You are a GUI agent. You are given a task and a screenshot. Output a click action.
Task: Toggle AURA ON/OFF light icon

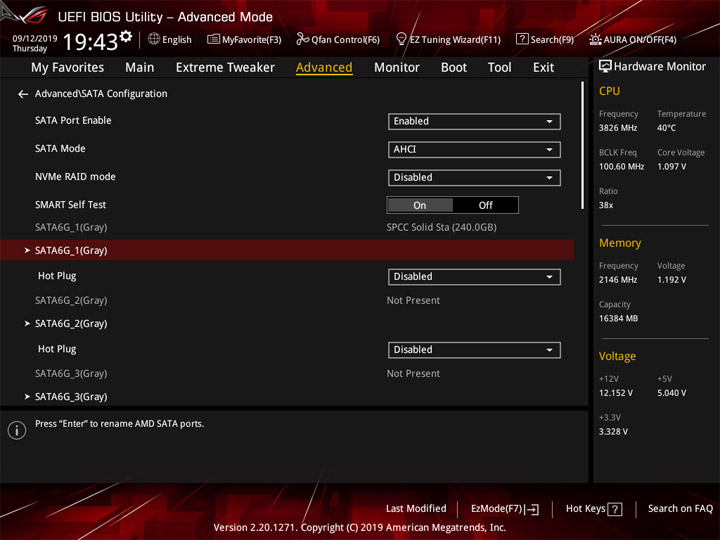[x=595, y=39]
